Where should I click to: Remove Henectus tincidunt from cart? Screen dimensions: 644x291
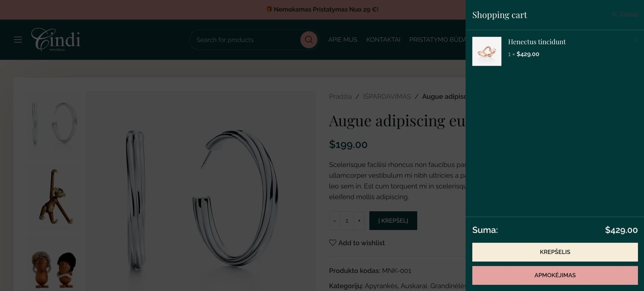pyautogui.click(x=635, y=41)
